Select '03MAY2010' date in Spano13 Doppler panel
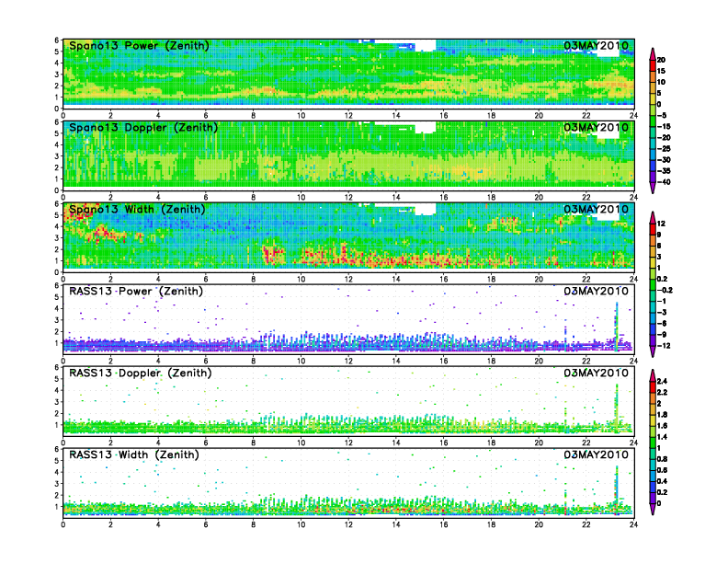 (x=597, y=127)
